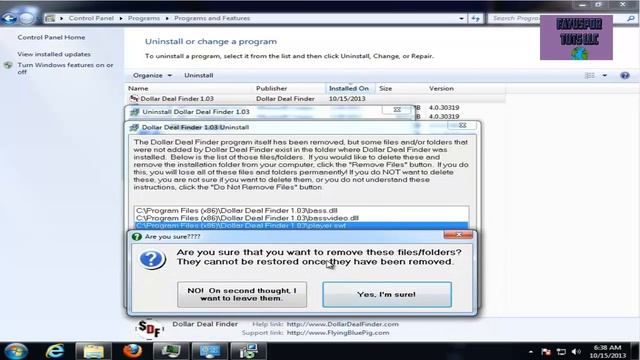Open the Windows Start menu
This screenshot has width=640, height=360.
coord(16,351)
